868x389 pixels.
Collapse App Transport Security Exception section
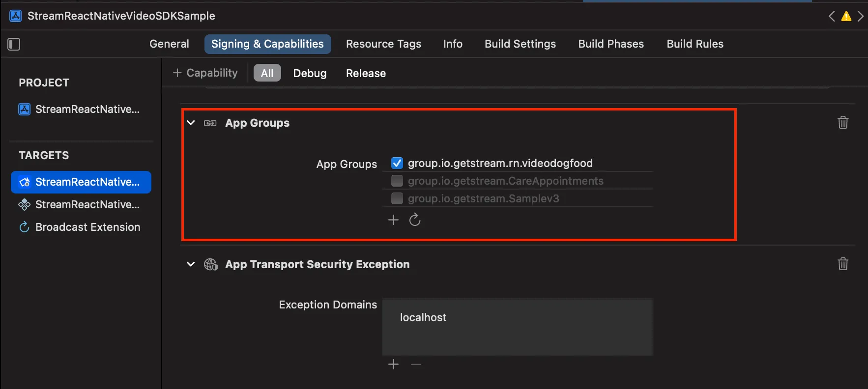(x=191, y=264)
